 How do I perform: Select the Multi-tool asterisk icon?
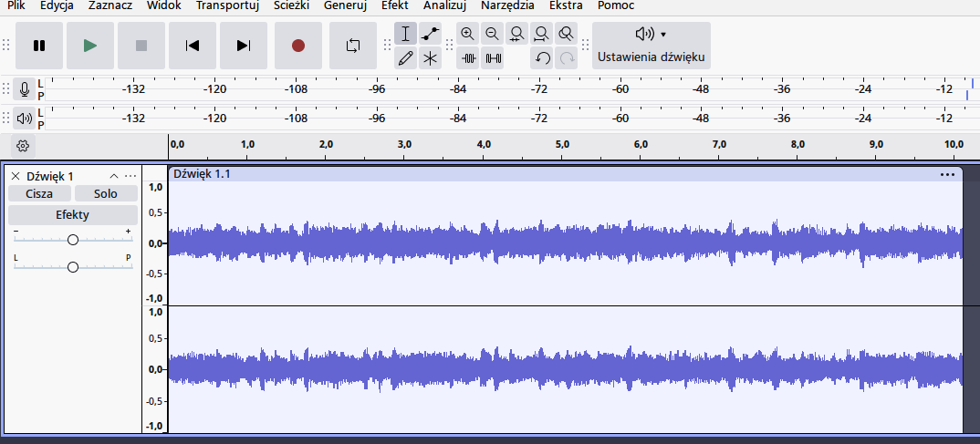431,58
